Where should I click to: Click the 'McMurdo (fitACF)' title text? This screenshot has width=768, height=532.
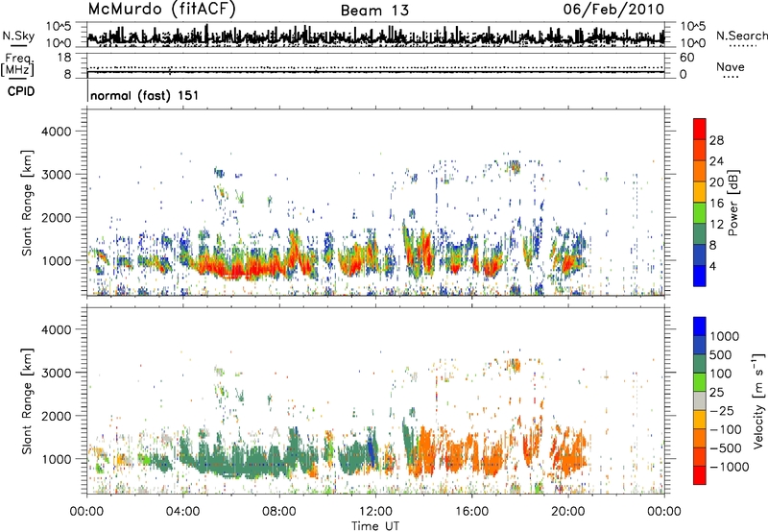tap(161, 10)
